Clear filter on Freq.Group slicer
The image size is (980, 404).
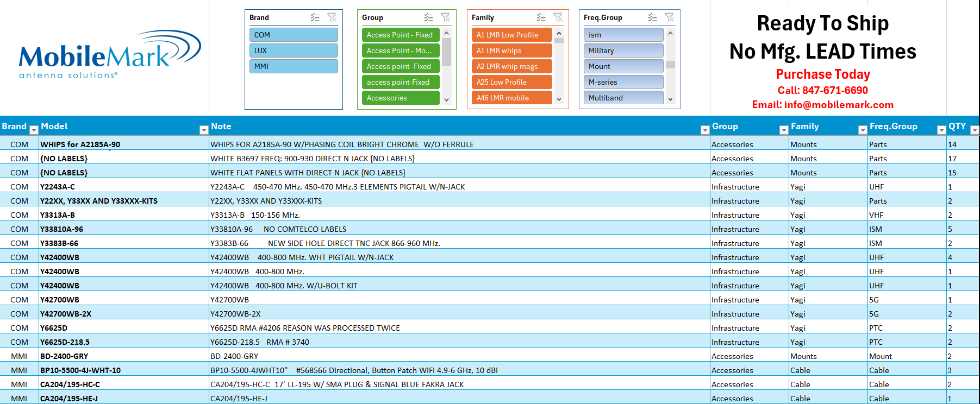(669, 17)
